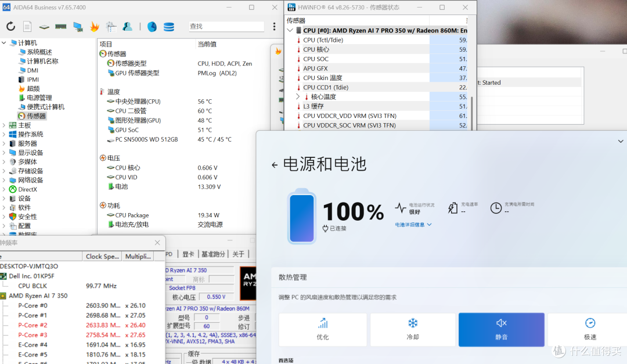Click the memory RAM module toolbar icon
Viewport: 627px width, 364px height.
point(61,26)
